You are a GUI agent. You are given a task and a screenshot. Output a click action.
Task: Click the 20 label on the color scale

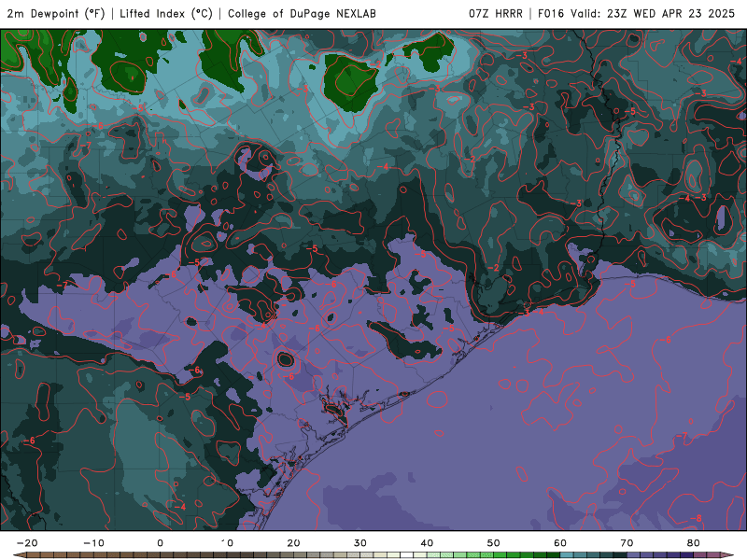click(293, 543)
